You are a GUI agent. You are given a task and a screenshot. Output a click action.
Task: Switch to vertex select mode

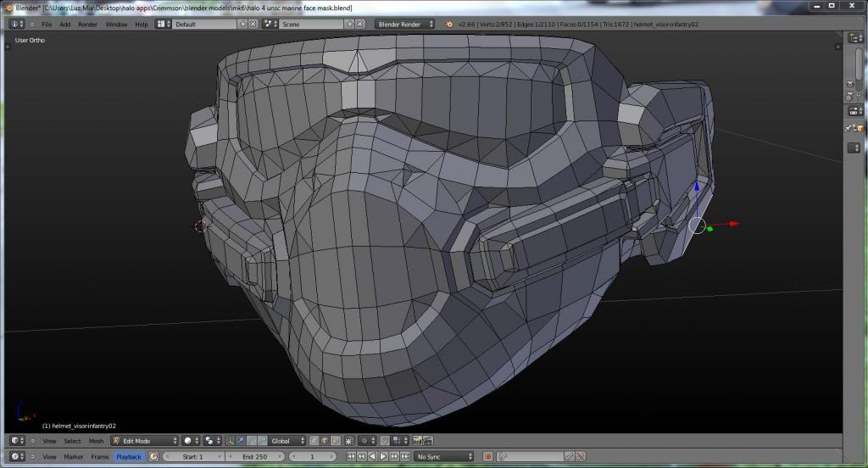(314, 441)
